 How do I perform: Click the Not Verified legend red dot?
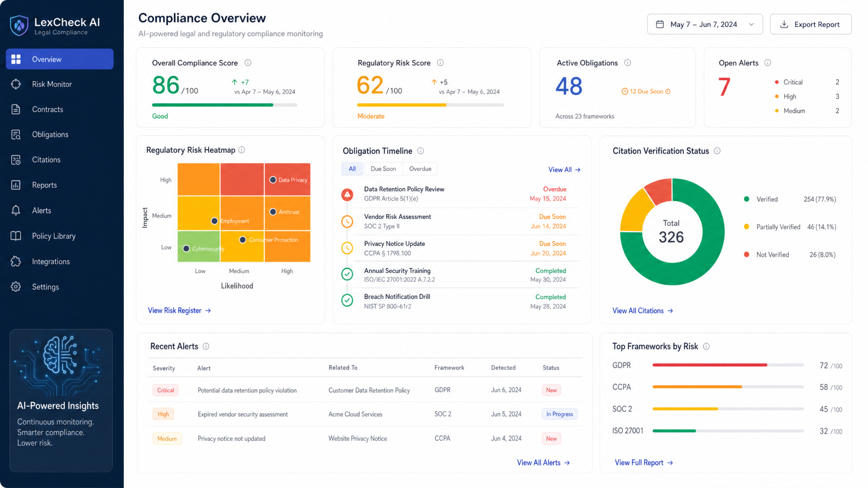coord(746,254)
